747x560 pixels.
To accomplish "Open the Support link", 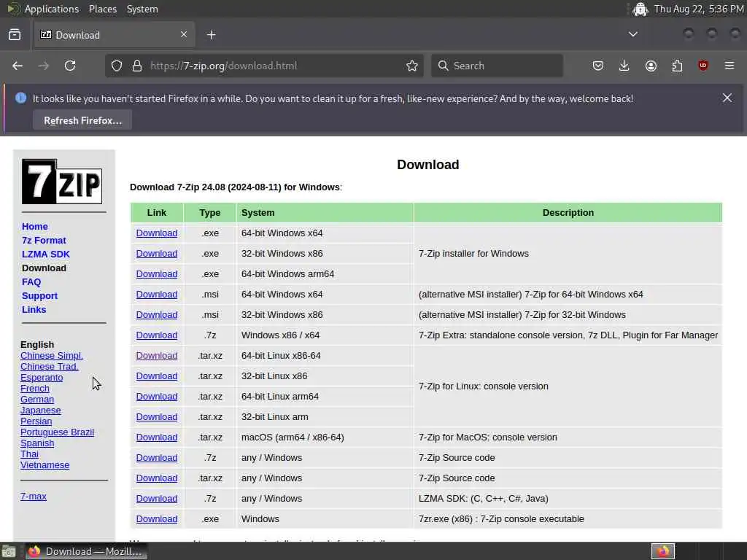I will coord(39,296).
